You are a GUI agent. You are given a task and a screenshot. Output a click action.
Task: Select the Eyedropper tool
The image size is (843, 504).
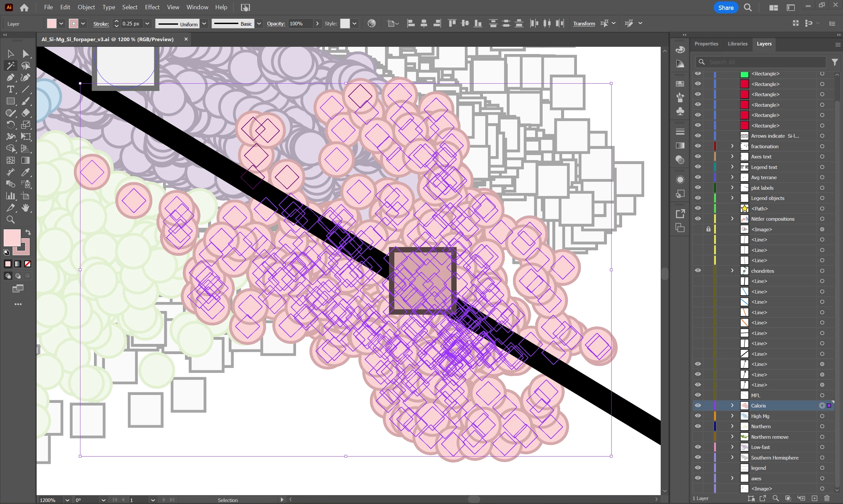coord(25,172)
